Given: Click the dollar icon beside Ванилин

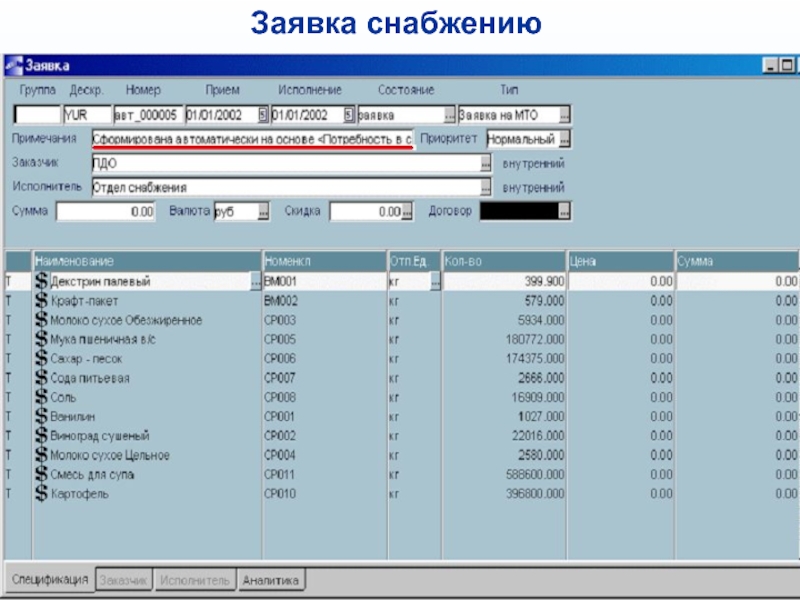Looking at the screenshot, I should (x=41, y=416).
